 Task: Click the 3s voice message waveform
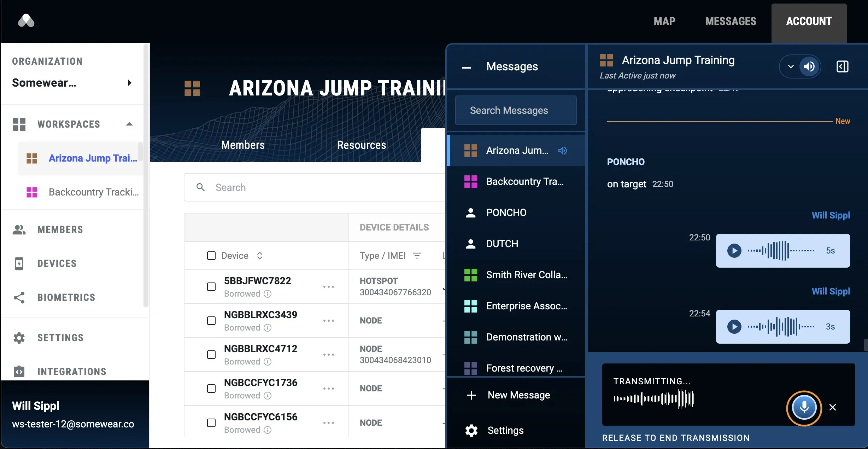[781, 327]
